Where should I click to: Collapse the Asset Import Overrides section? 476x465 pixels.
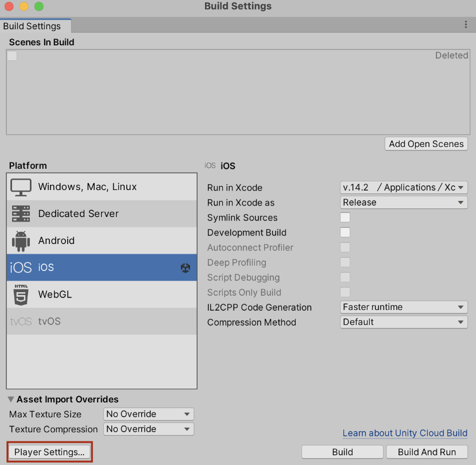[x=11, y=399]
